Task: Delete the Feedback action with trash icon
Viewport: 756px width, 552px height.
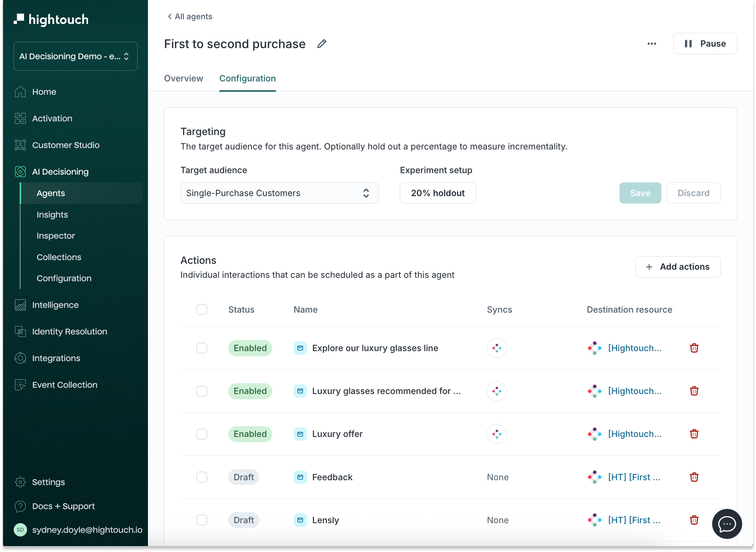Action: (694, 477)
